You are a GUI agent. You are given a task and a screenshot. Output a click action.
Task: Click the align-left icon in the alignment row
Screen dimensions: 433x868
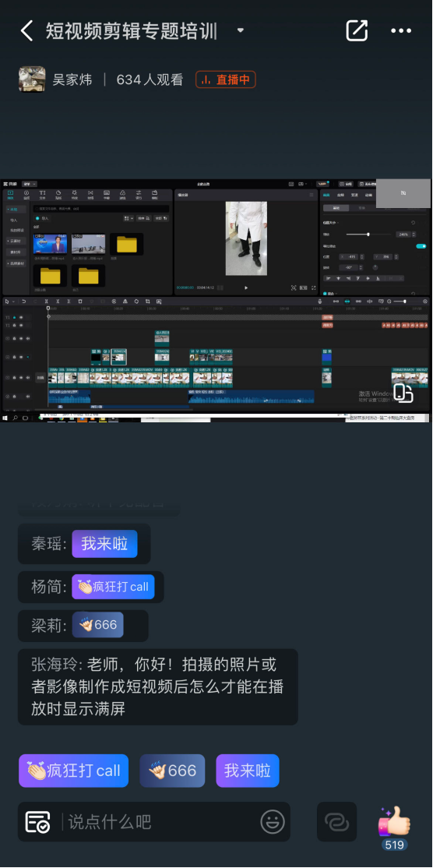329,278
